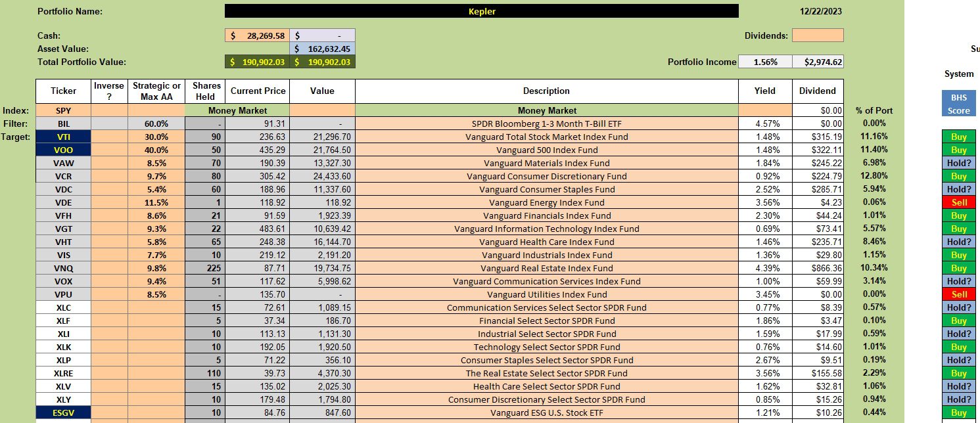
Task: Click the XLK current price 192.05
Action: [257, 347]
